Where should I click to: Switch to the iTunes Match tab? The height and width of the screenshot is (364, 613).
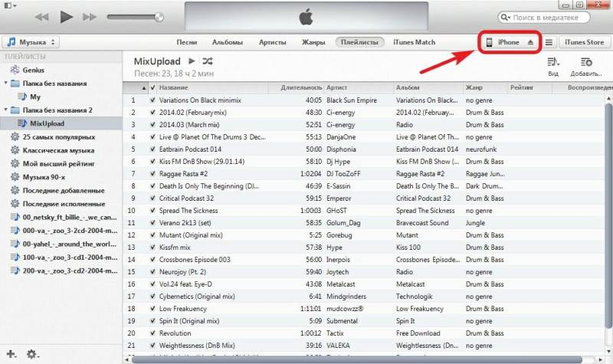414,42
